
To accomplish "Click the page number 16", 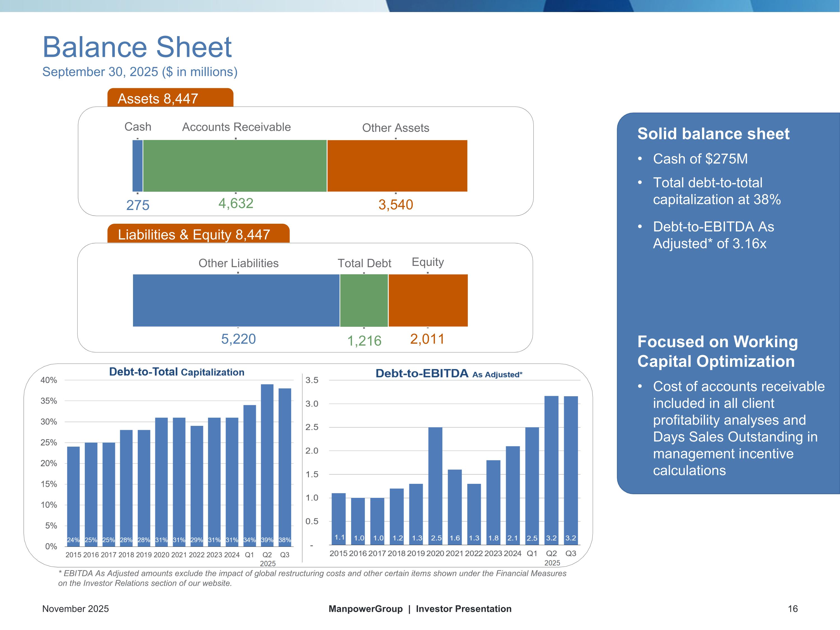I will pyautogui.click(x=792, y=609).
